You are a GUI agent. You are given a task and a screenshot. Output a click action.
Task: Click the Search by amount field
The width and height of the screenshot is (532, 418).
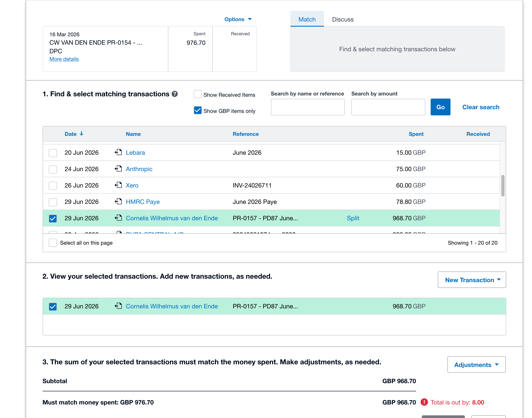tap(388, 107)
